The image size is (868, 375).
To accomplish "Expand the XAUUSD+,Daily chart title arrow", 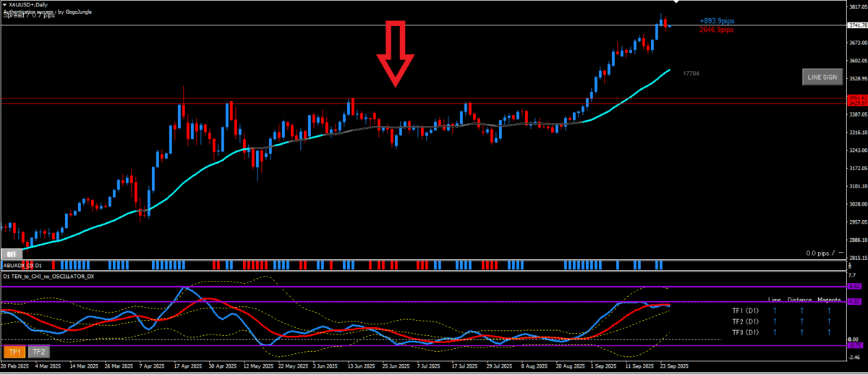I will coord(6,4).
